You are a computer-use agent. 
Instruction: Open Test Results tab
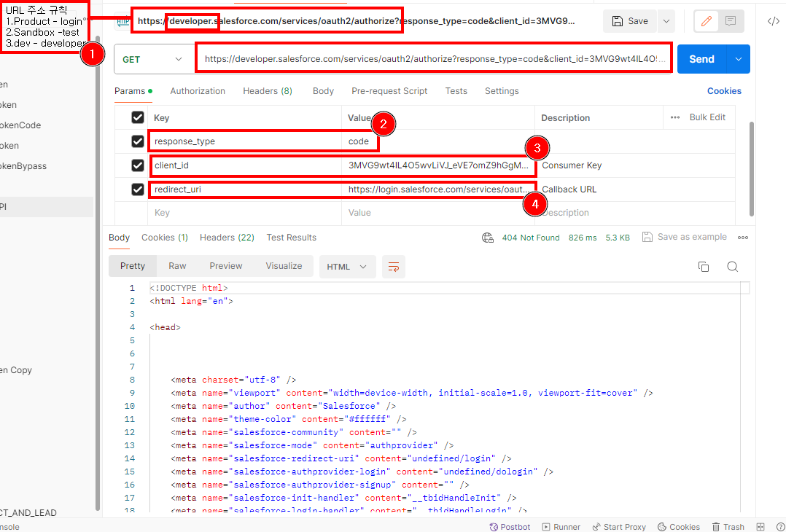(x=291, y=238)
